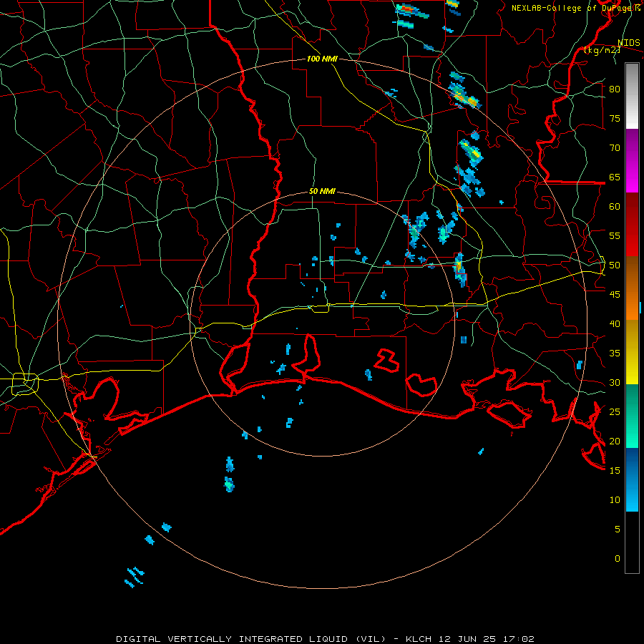Click the dark red segment of the color bar

coord(632,224)
